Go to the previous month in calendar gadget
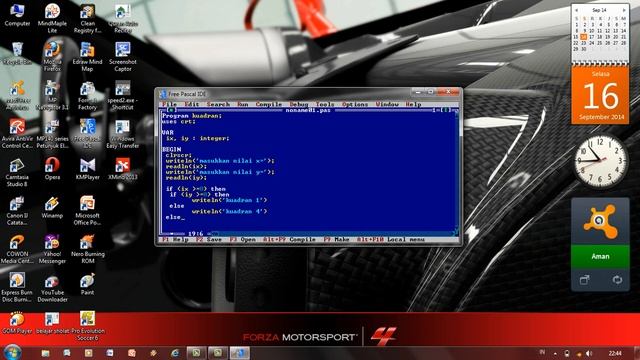 pyautogui.click(x=576, y=10)
